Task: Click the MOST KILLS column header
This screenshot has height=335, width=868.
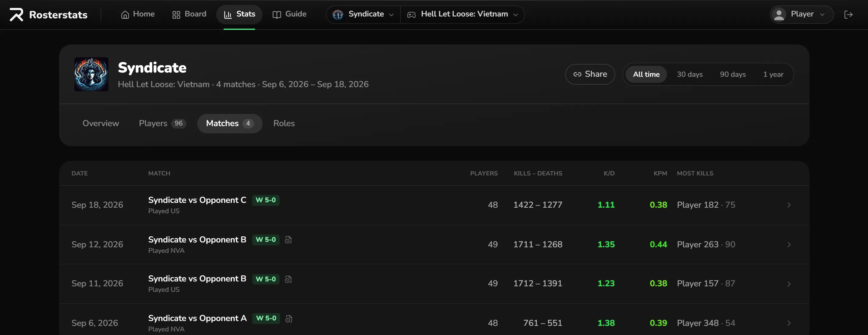Action: pyautogui.click(x=695, y=173)
